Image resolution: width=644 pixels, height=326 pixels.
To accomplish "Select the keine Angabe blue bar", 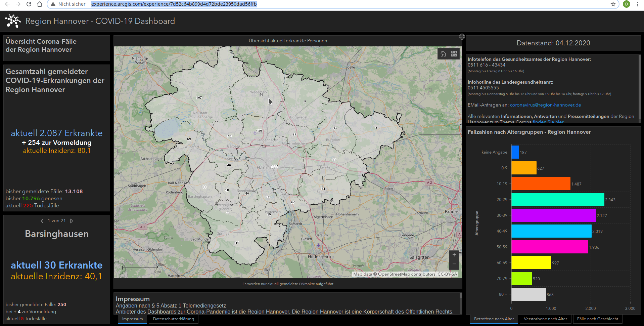I will point(515,152).
